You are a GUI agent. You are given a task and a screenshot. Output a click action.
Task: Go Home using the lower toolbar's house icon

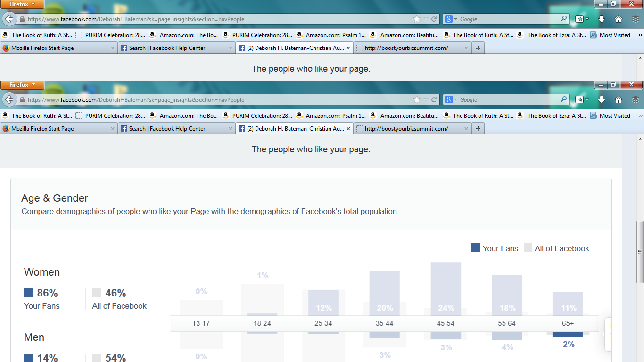(x=619, y=100)
